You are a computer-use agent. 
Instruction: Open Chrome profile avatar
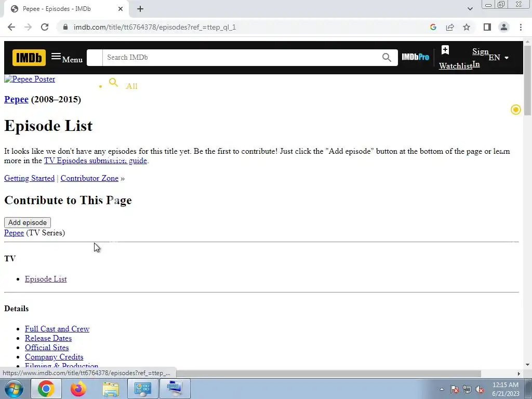tap(504, 27)
